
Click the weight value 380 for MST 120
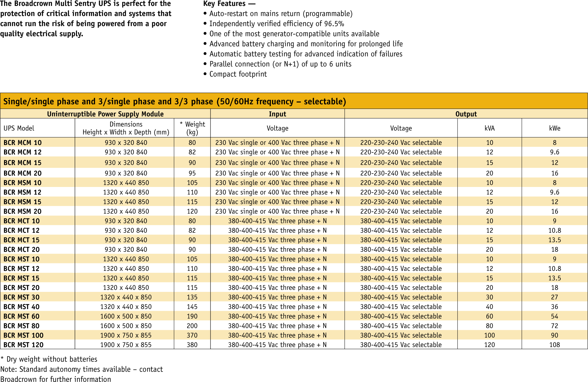click(x=192, y=345)
